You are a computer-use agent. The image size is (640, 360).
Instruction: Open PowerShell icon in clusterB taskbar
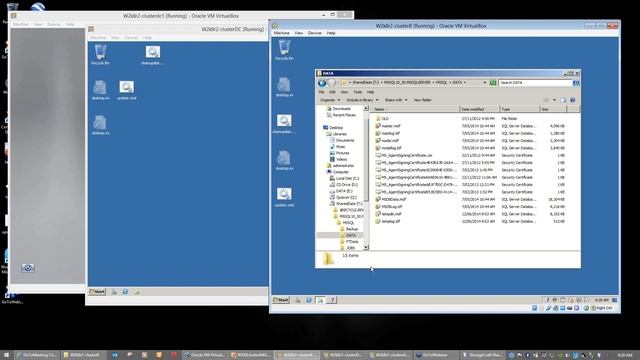[x=309, y=300]
